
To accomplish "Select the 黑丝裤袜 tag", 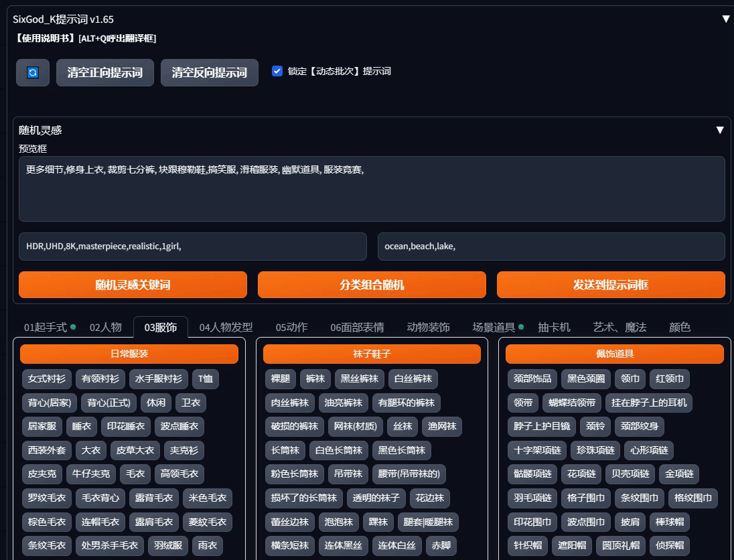I will pos(359,379).
